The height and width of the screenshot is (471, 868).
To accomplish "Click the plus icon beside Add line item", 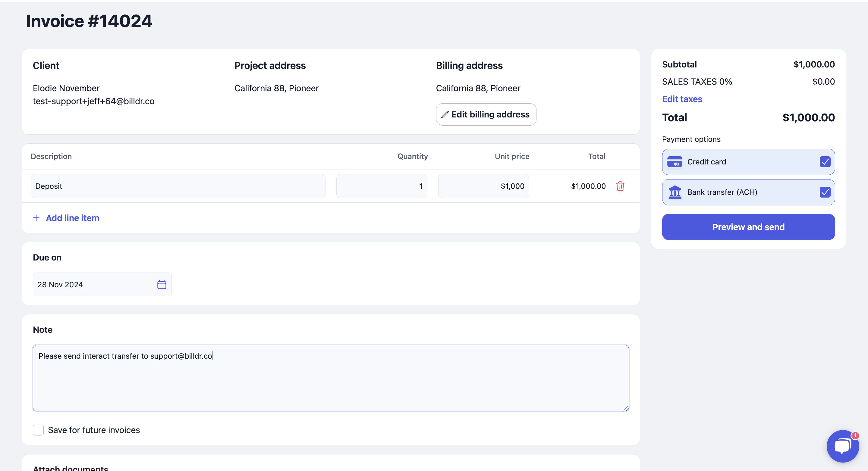I will (x=36, y=218).
